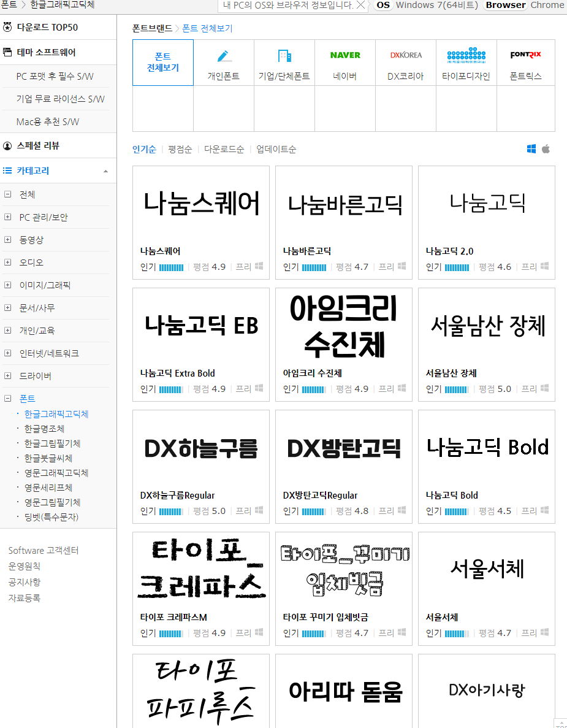Image resolution: width=567 pixels, height=728 pixels.
Task: Expand the 동영상 category
Action: tap(7, 240)
